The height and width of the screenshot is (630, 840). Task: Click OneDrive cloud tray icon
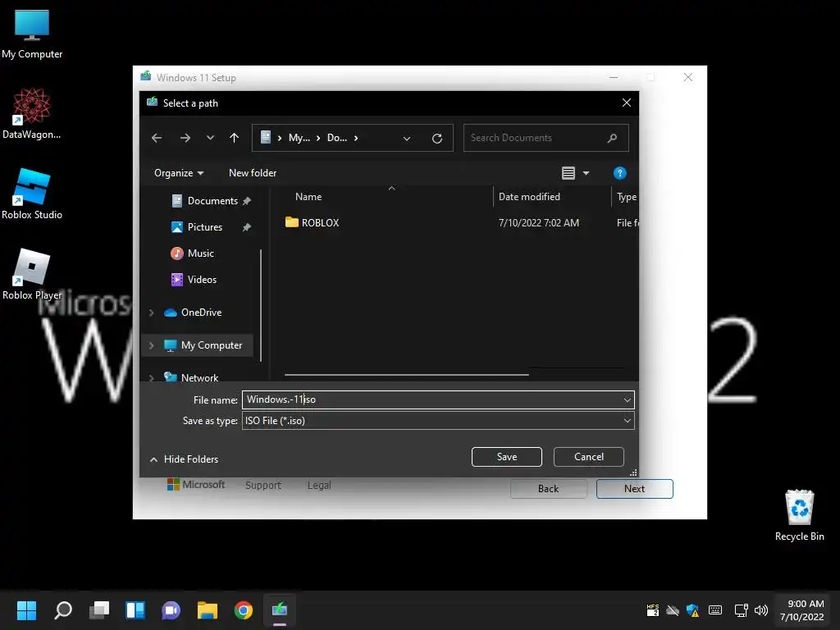click(x=673, y=610)
